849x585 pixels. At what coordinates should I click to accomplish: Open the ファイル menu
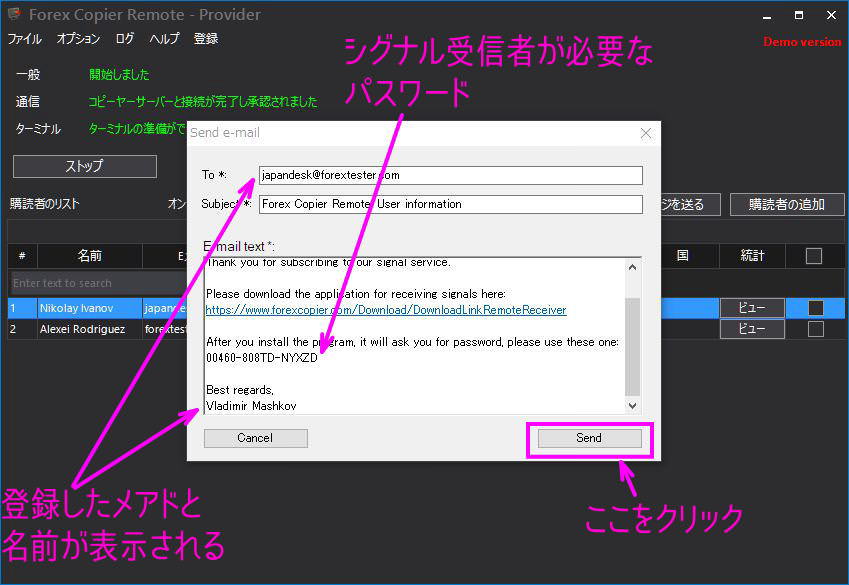point(24,38)
